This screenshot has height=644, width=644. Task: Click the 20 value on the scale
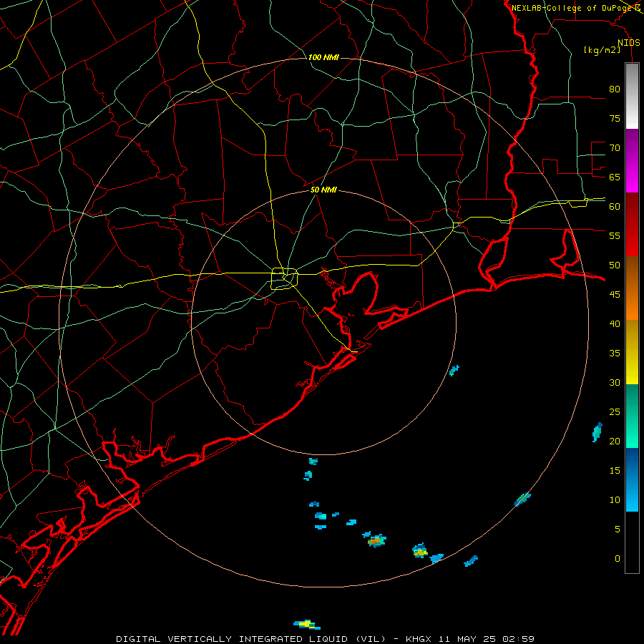[x=615, y=441]
